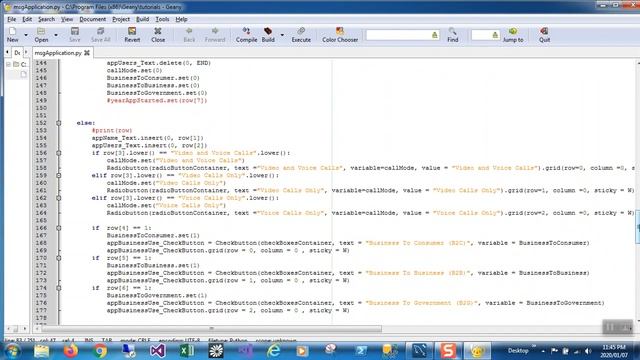
Task: Click the Save toolbar icon
Action: tap(75, 35)
